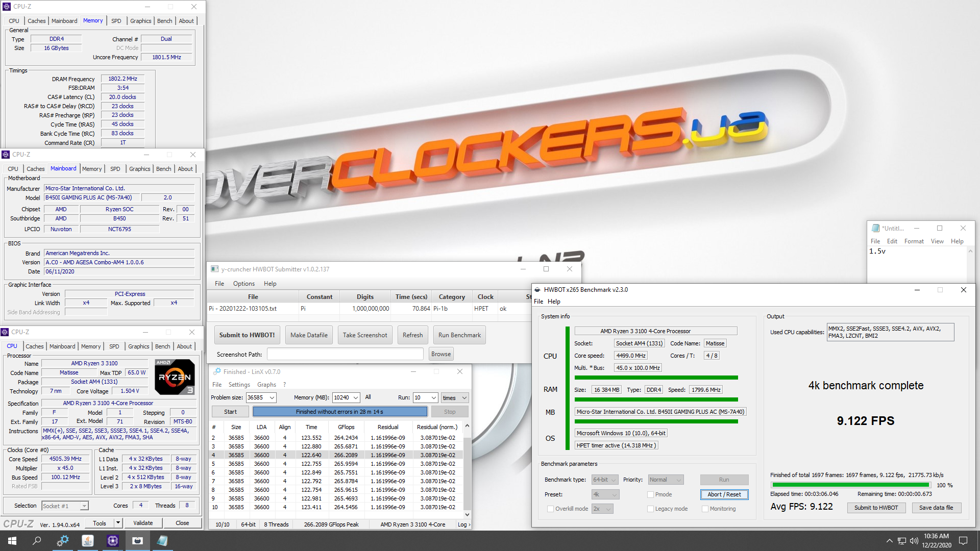
Task: Click the Screenshot Path input field
Action: point(345,354)
